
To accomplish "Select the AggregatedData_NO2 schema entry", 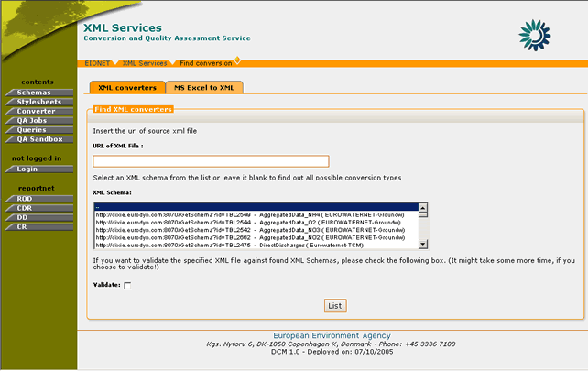I will pos(256,237).
